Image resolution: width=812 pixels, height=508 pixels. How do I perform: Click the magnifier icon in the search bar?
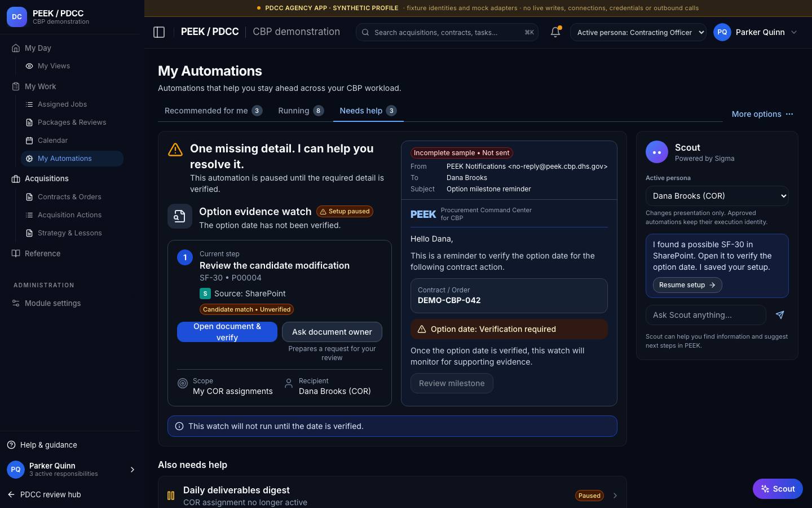coord(365,33)
